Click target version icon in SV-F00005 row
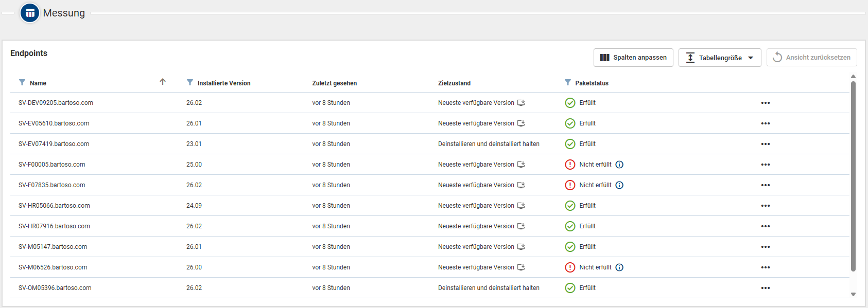 point(521,165)
